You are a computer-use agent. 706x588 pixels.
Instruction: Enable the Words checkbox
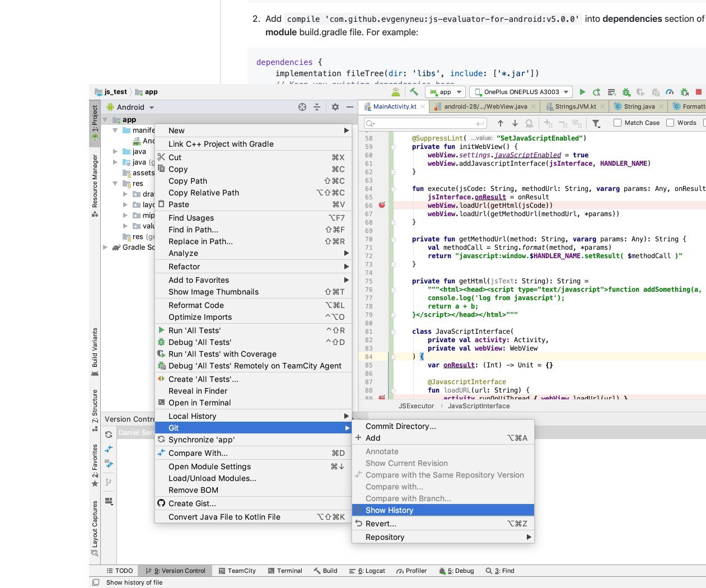click(670, 123)
